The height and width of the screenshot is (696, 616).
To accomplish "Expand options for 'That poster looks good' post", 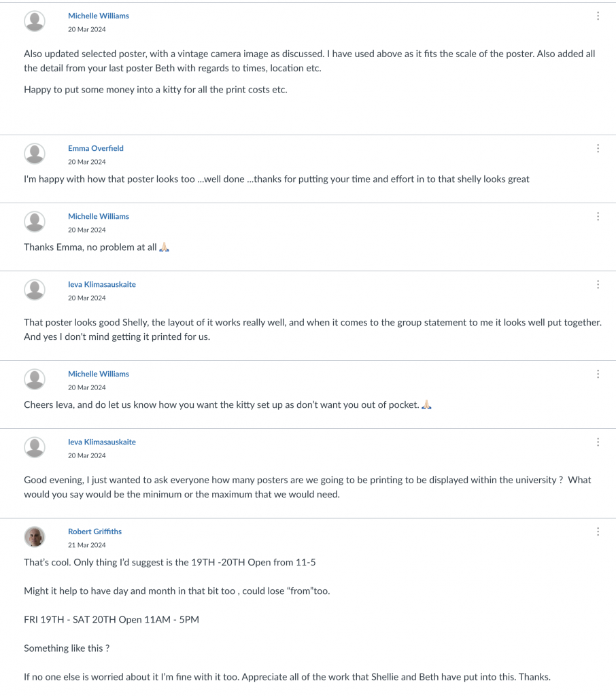I will (x=598, y=285).
